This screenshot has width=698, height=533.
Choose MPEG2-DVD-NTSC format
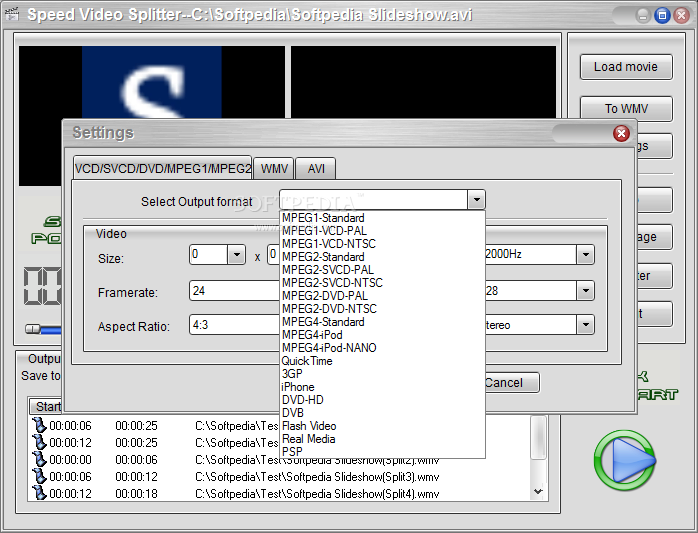pos(383,309)
